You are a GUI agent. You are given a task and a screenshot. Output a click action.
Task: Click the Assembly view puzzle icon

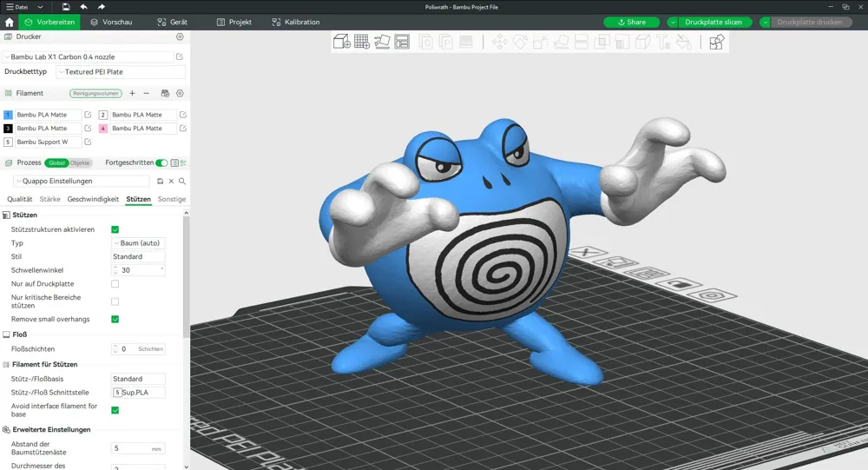[716, 42]
